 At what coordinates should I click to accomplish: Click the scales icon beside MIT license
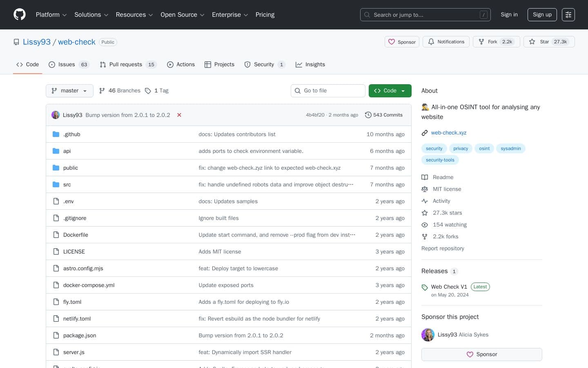(425, 189)
